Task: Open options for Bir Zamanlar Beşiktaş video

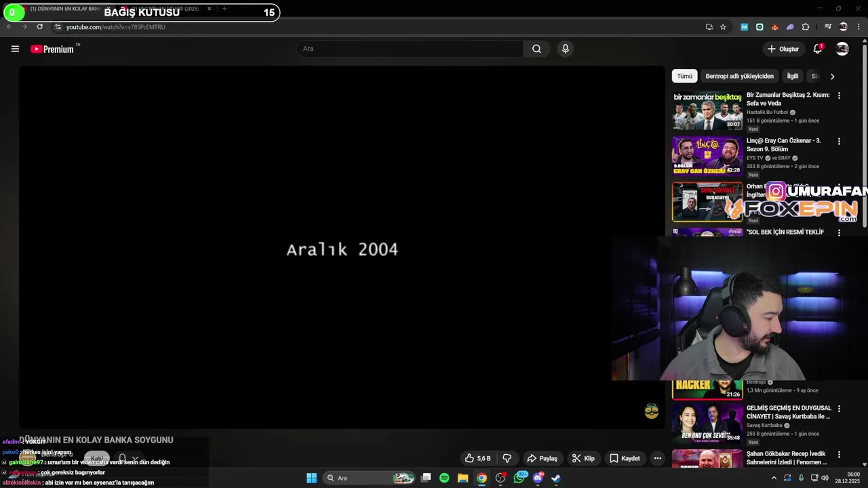Action: pos(839,96)
